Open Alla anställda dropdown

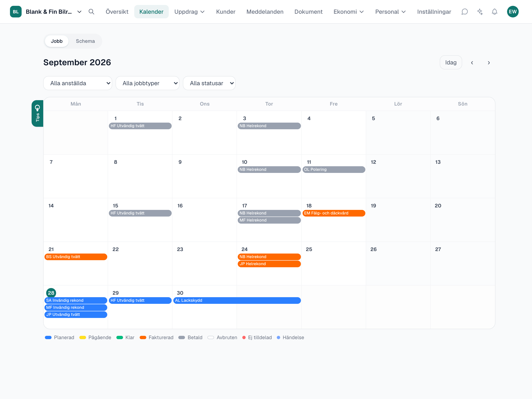point(78,83)
